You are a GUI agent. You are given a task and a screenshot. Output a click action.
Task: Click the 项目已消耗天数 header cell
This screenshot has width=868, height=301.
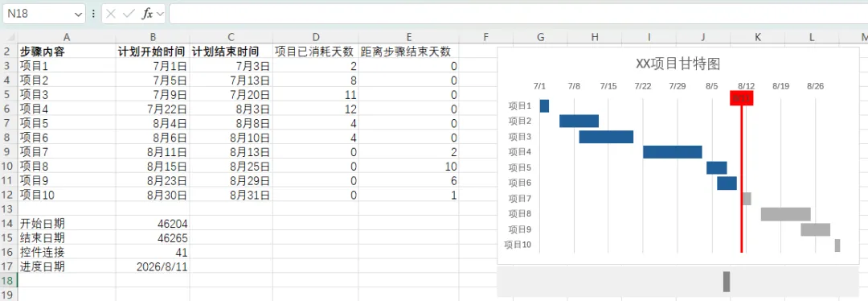pos(316,52)
